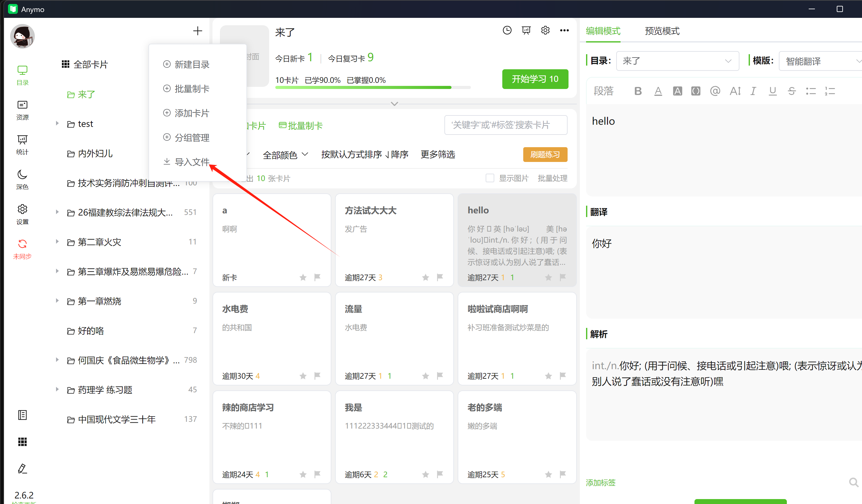Image resolution: width=862 pixels, height=504 pixels.
Task: Click the 开始学习 10 button
Action: click(535, 79)
